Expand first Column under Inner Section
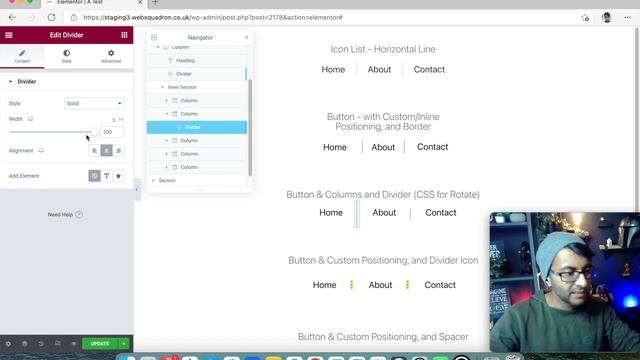The width and height of the screenshot is (640, 360). [167, 100]
